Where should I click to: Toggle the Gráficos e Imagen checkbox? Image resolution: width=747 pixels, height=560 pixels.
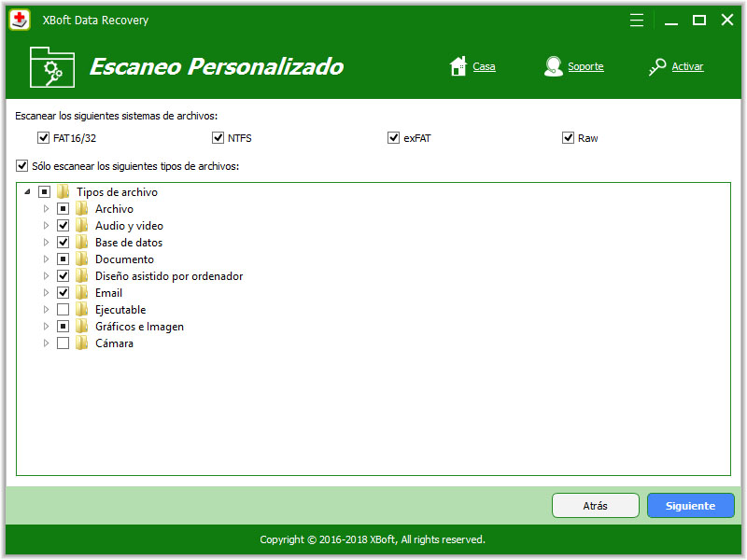coord(63,326)
